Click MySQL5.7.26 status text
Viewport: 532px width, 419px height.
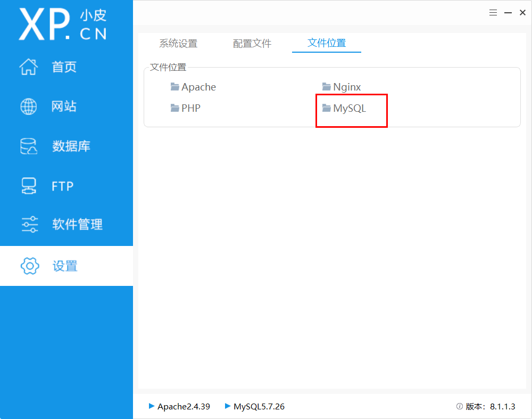[259, 406]
